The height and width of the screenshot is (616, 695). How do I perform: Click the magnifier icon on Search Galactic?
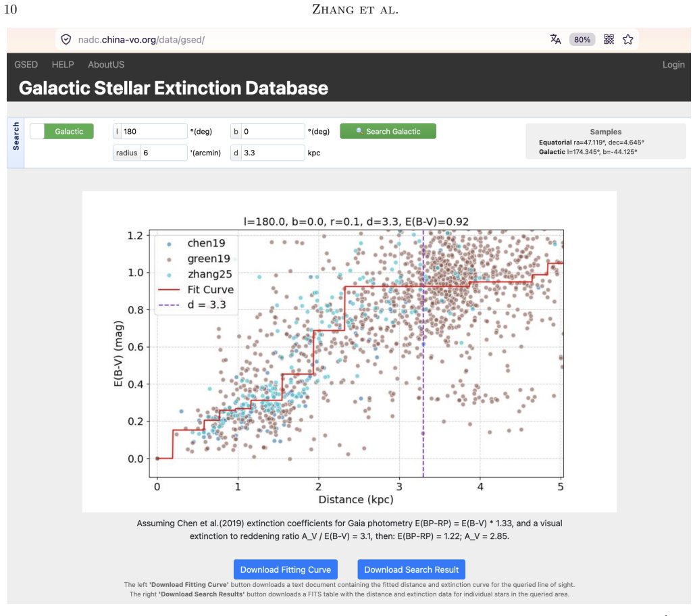[359, 131]
